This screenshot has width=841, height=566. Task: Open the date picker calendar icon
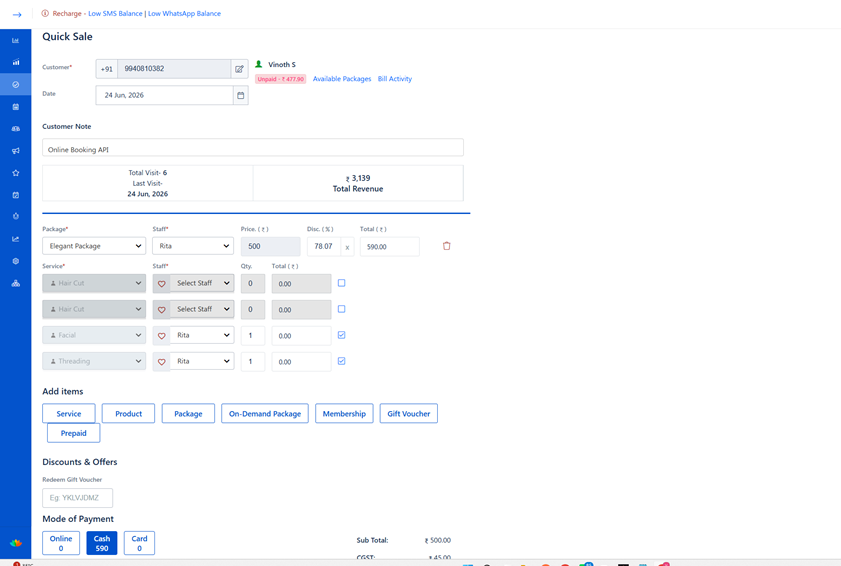pyautogui.click(x=241, y=95)
